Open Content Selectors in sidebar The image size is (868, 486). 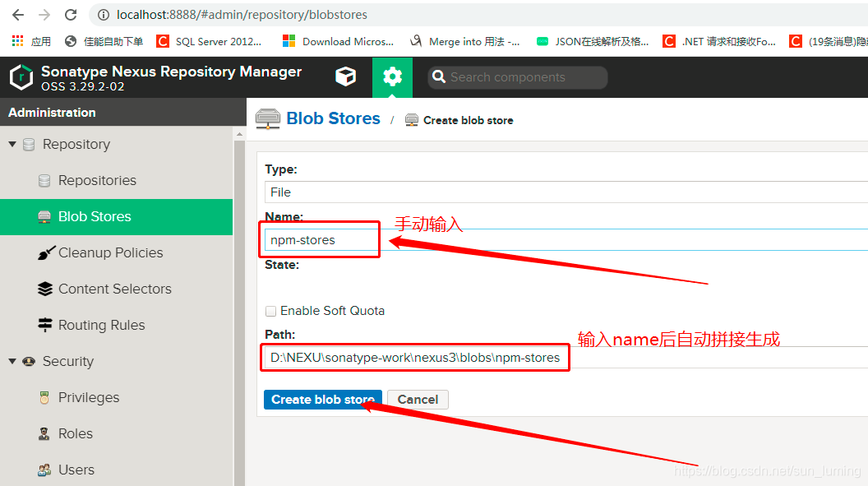[x=114, y=289]
